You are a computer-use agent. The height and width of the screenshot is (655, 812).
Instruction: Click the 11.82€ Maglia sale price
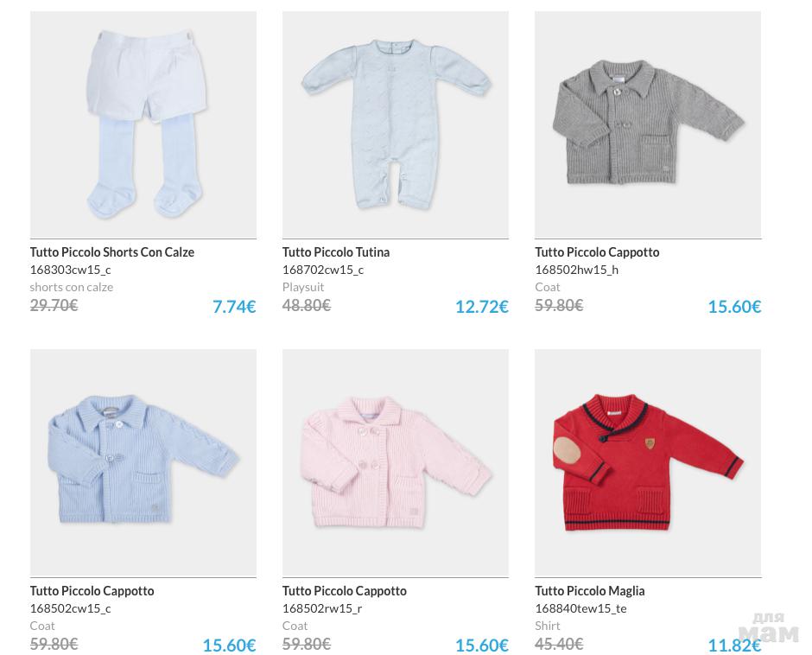tap(733, 645)
